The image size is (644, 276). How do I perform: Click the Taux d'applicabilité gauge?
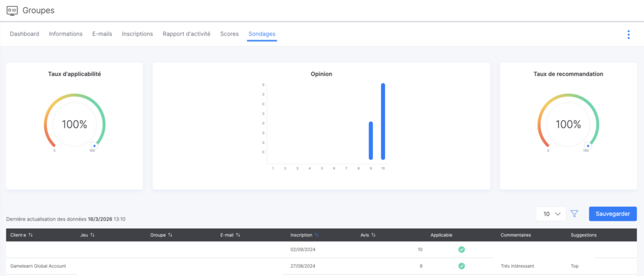click(x=74, y=124)
